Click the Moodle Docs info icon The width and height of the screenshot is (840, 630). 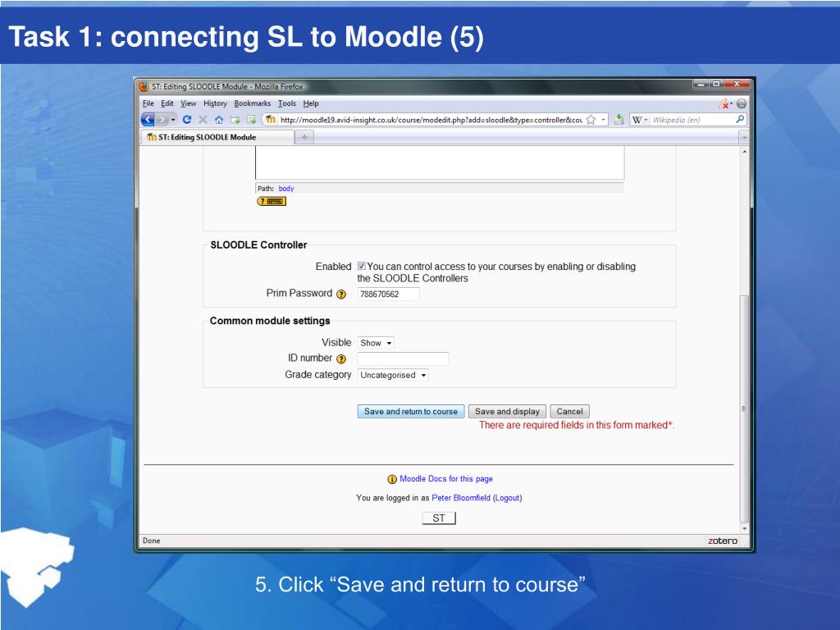pos(392,479)
